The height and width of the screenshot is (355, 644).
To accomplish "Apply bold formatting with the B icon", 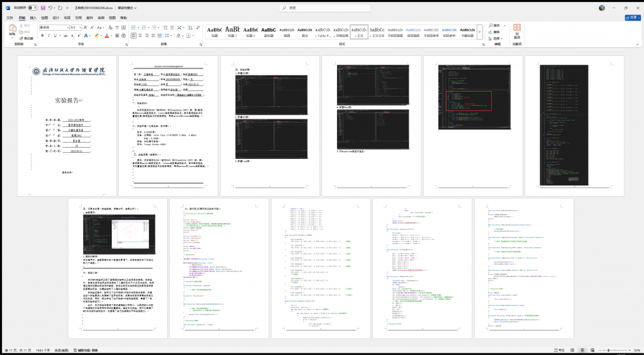I will [42, 36].
